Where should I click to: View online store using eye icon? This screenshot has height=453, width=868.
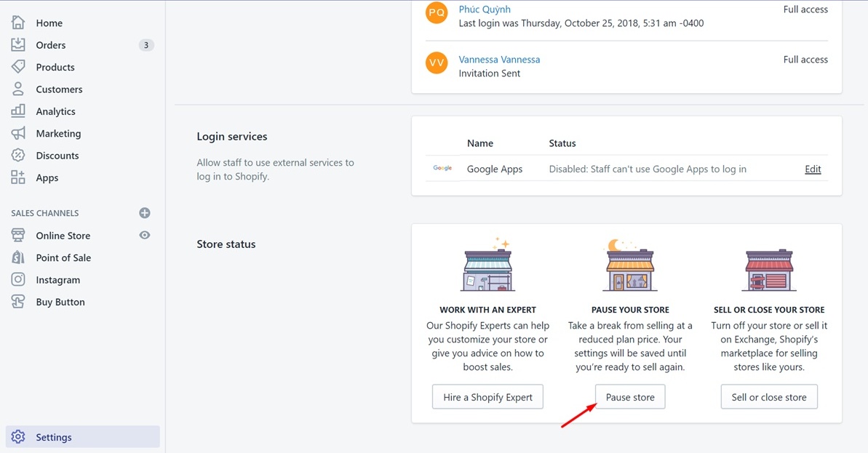[145, 236]
